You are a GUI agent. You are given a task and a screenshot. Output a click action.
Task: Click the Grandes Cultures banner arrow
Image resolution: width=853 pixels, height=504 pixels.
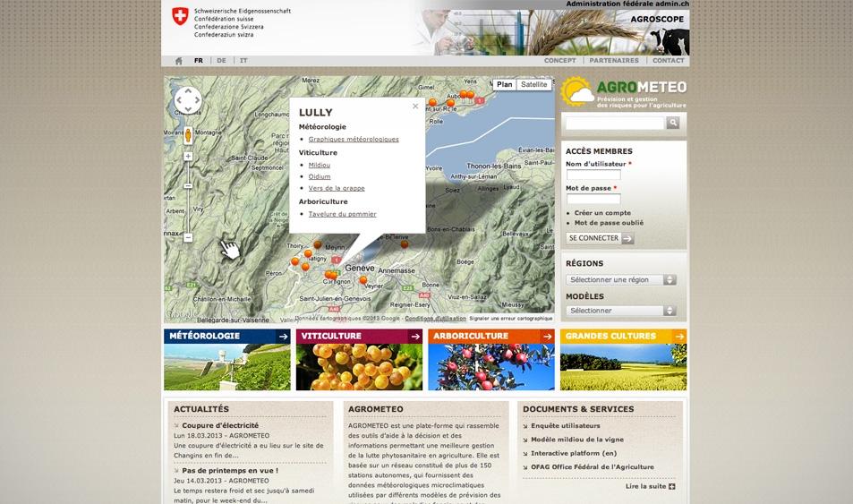(679, 337)
